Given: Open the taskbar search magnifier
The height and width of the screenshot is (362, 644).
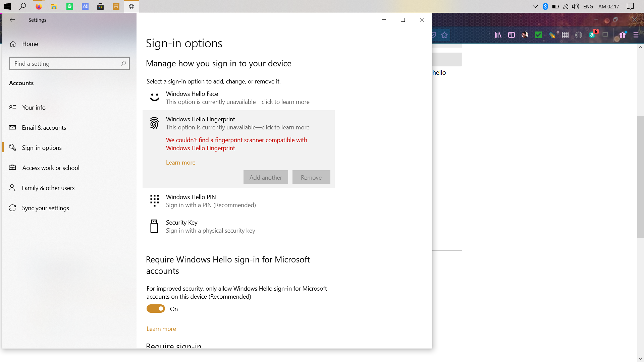Looking at the screenshot, I should (23, 6).
